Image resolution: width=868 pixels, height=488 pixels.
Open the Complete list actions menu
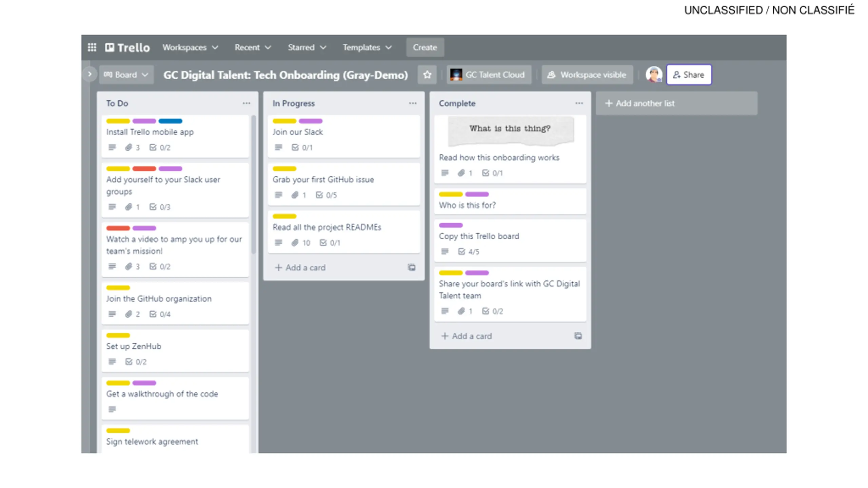pos(579,103)
